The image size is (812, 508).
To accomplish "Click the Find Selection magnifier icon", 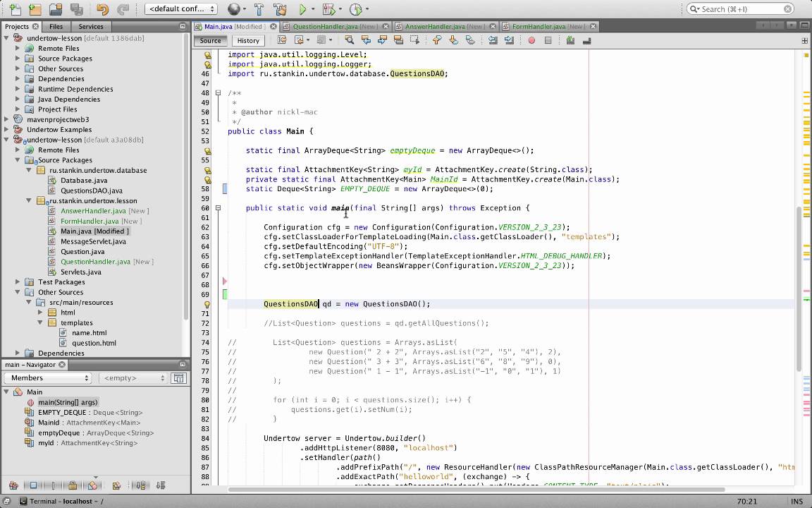I will [349, 40].
